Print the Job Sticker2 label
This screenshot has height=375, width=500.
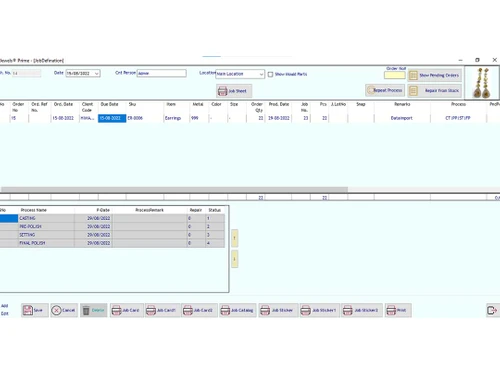(361, 310)
